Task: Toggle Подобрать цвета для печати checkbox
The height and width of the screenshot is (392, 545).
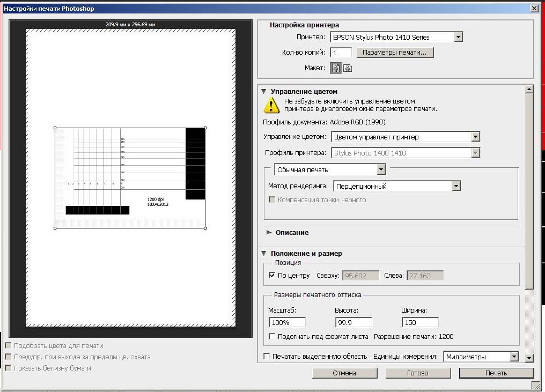Action: coord(9,345)
